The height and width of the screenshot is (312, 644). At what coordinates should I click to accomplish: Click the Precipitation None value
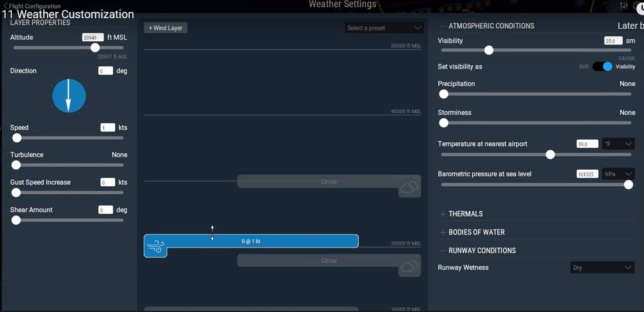(x=627, y=84)
